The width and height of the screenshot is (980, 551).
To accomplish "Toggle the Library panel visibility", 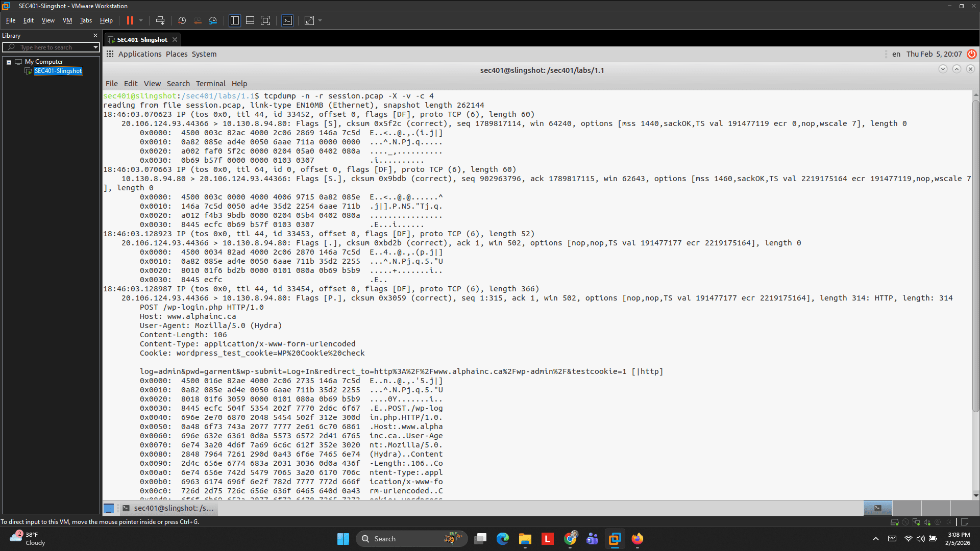I will click(234, 20).
